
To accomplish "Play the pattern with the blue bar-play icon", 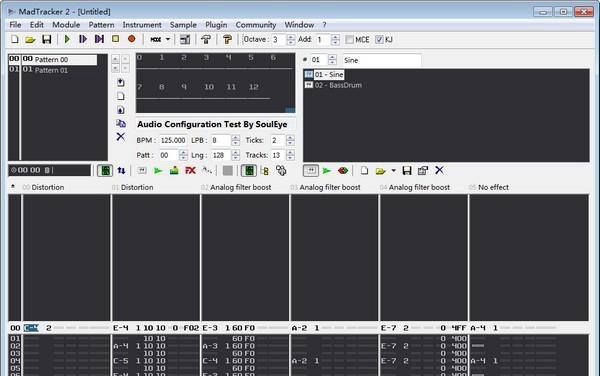I will (x=83, y=39).
